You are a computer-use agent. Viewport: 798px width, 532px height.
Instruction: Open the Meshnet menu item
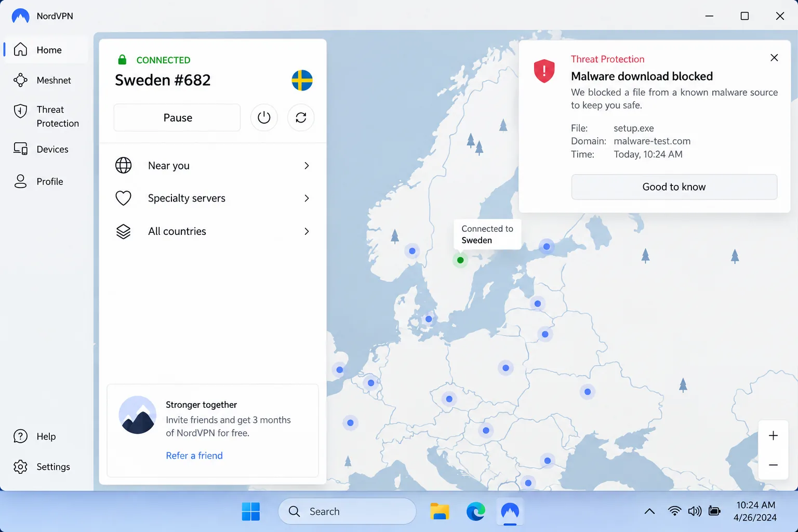coord(46,80)
